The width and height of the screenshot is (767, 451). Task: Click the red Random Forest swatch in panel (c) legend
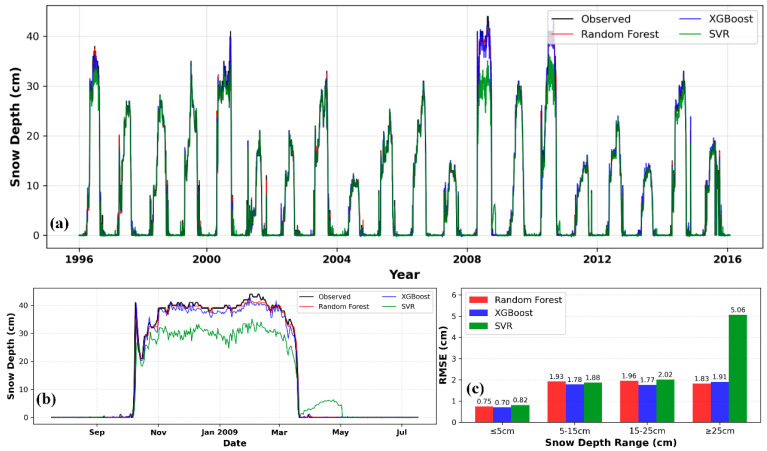click(x=478, y=300)
